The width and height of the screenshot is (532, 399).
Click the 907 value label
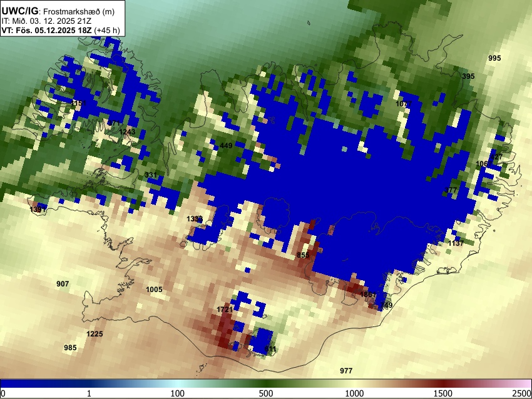click(63, 284)
